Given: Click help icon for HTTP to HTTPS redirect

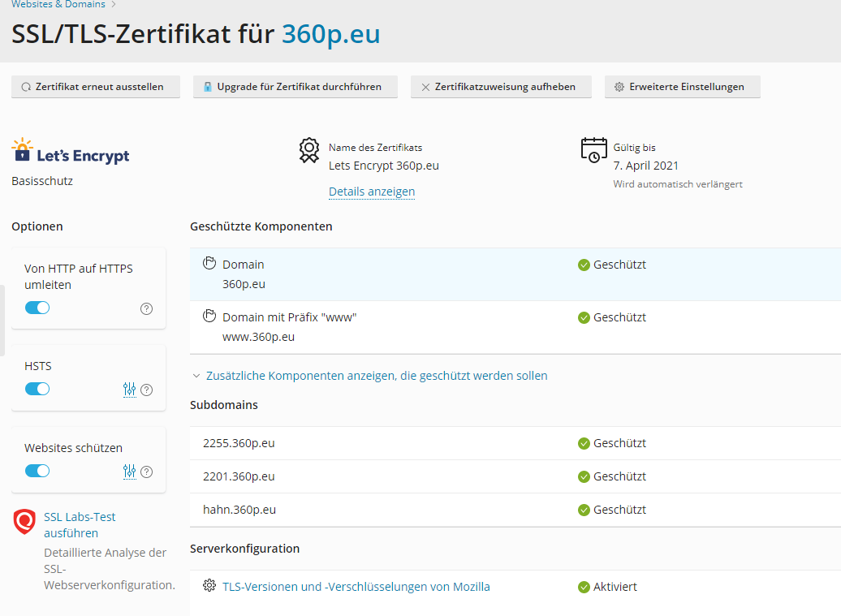Looking at the screenshot, I should (x=147, y=308).
